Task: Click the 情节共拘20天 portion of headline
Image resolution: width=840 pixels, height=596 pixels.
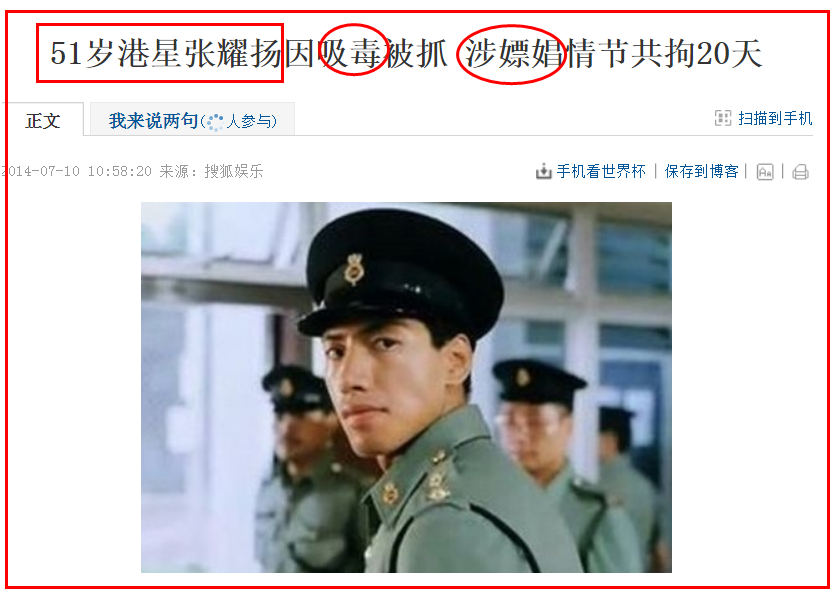Action: 664,54
